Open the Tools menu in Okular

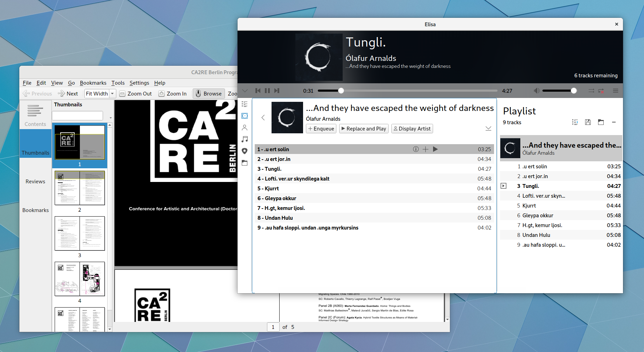(x=118, y=83)
